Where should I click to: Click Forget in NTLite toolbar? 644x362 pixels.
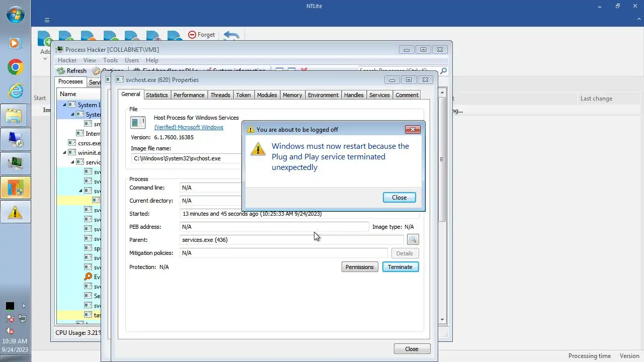click(x=202, y=35)
